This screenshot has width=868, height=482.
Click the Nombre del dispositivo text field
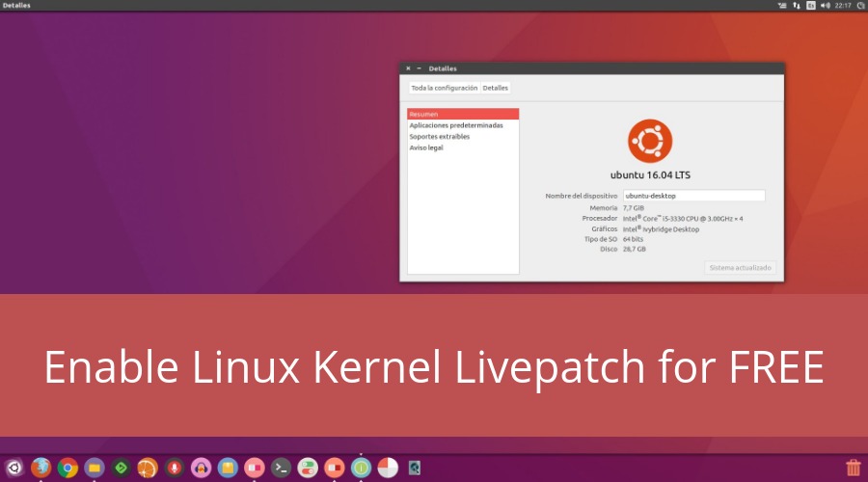[x=693, y=196]
